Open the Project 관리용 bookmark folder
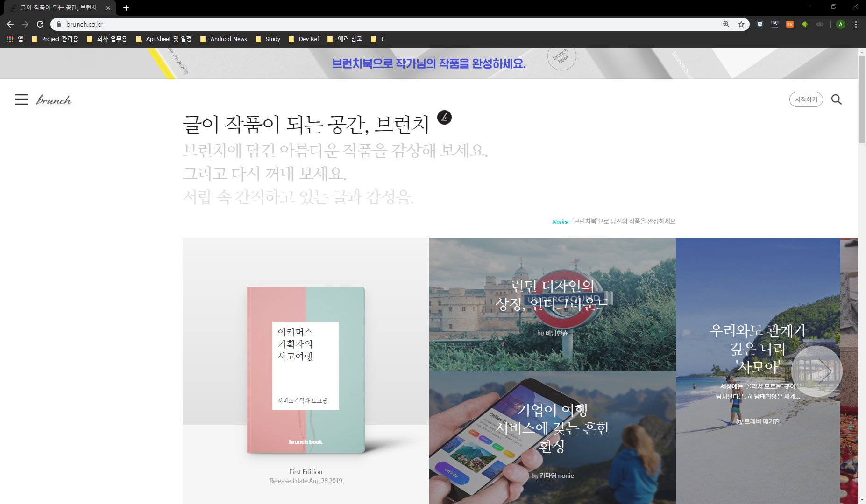 pos(55,39)
